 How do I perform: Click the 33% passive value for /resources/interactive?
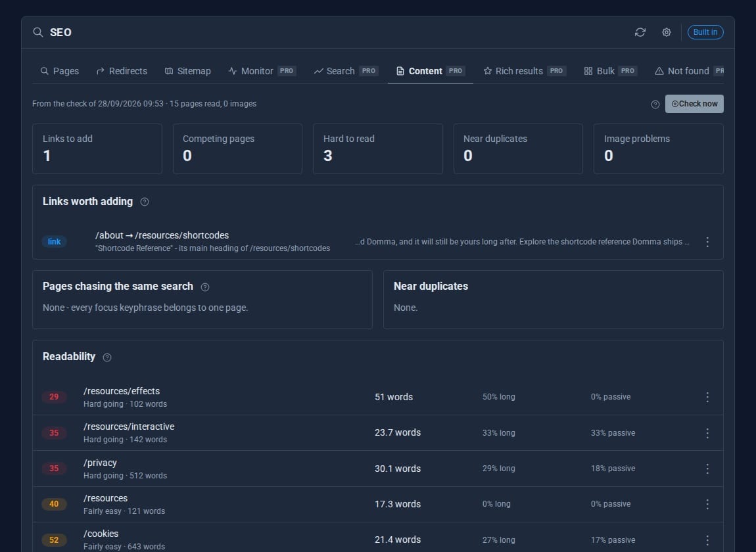click(613, 433)
